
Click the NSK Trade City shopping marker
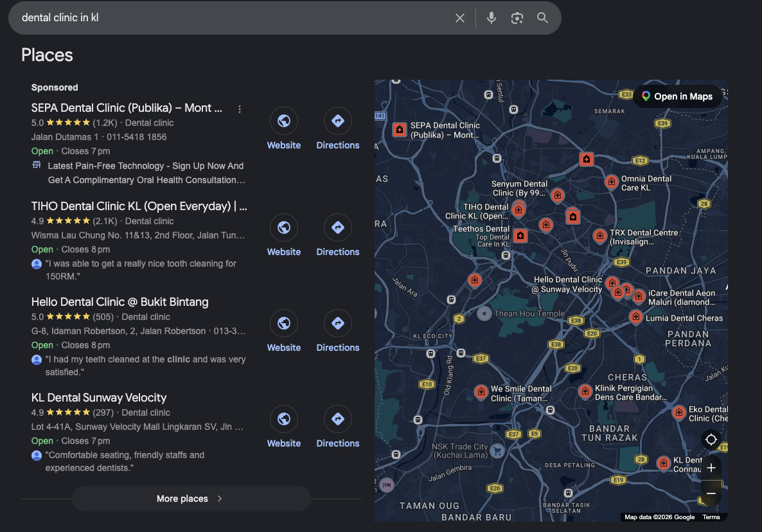point(497,451)
